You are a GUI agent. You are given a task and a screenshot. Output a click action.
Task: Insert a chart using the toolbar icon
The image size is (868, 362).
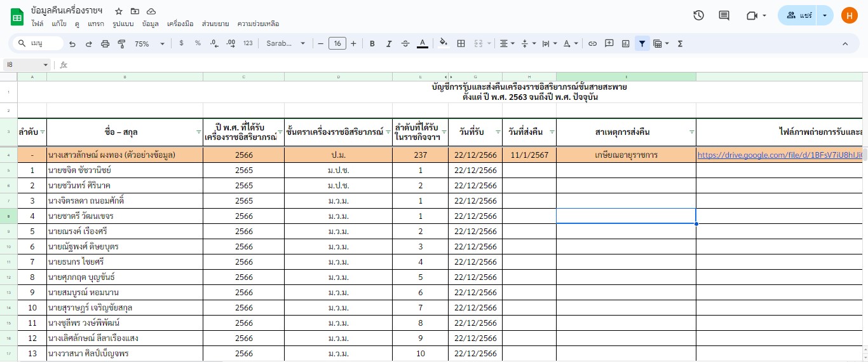[626, 44]
